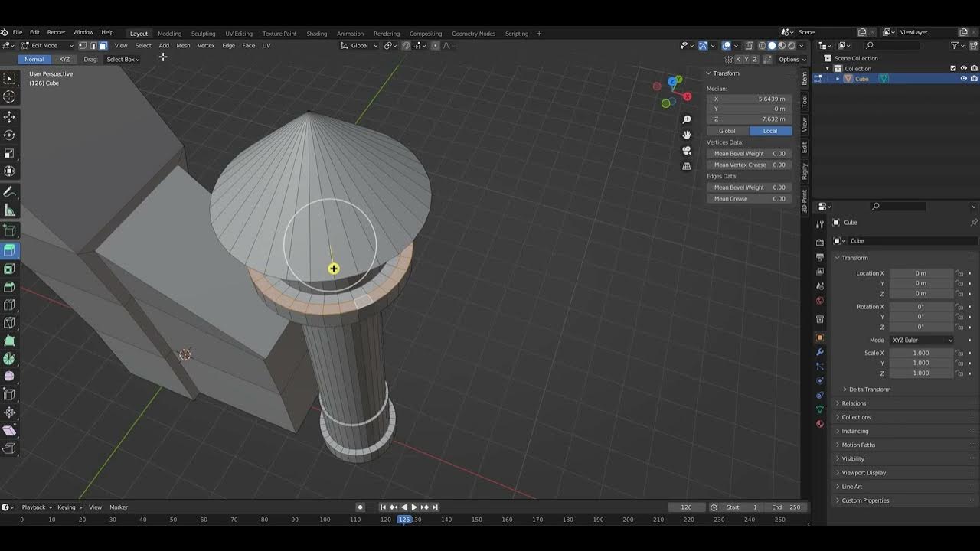The width and height of the screenshot is (980, 551).
Task: Click the Mean Vertex Crease slider
Action: click(x=749, y=165)
